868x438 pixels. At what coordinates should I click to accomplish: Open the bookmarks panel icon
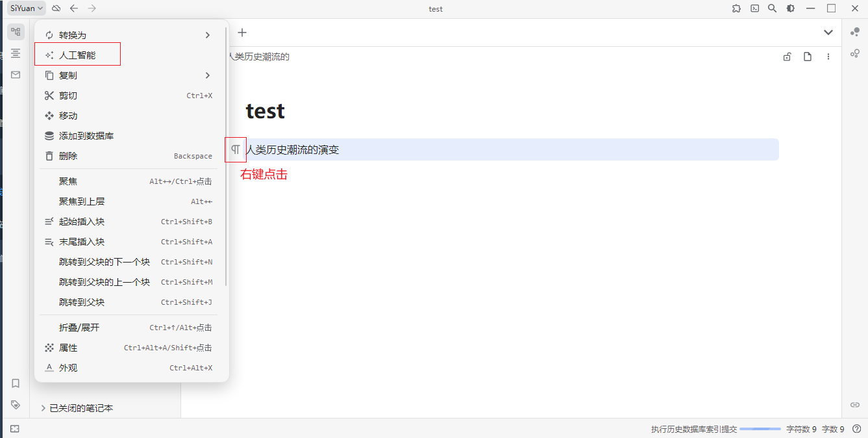[16, 383]
